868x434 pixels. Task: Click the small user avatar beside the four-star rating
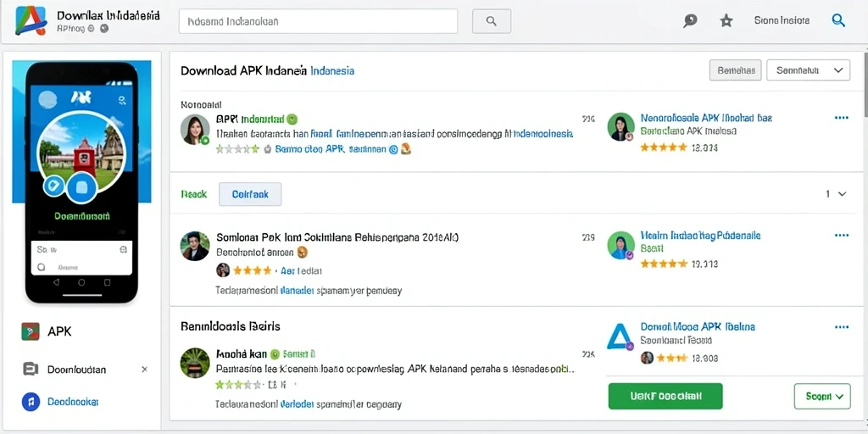click(223, 270)
